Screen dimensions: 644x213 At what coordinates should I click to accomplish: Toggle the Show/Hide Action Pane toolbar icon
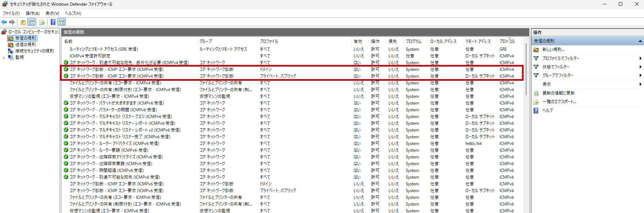point(62,22)
